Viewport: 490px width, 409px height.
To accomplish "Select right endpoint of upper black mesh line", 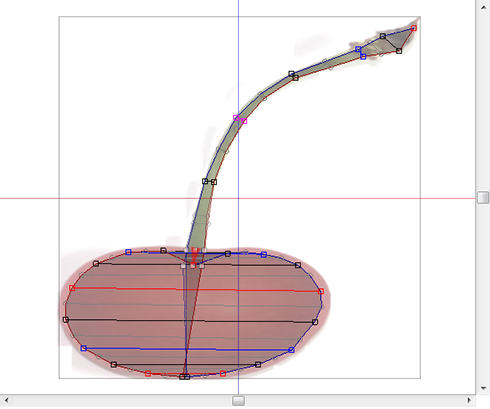I will tap(298, 265).
